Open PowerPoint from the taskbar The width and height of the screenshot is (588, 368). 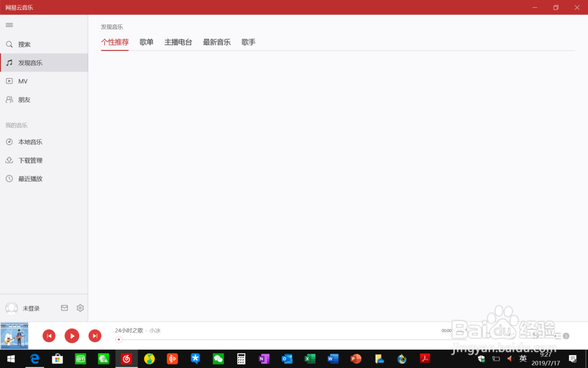pos(356,359)
